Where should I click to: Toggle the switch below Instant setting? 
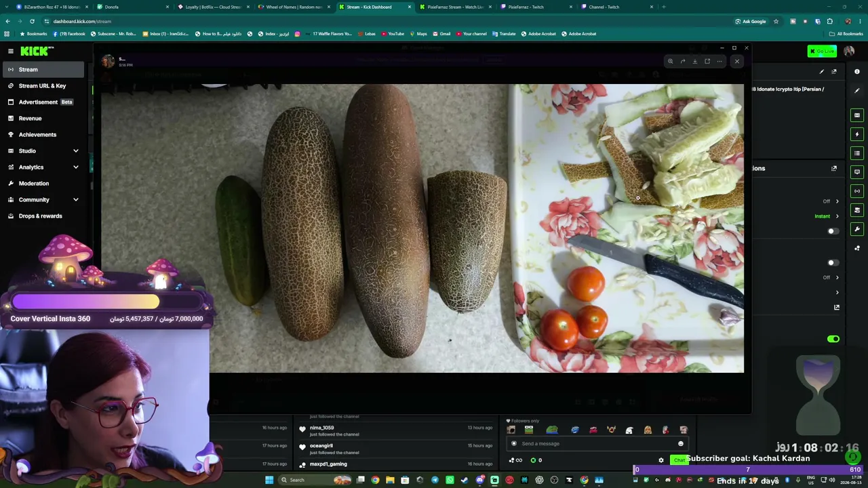pyautogui.click(x=833, y=231)
